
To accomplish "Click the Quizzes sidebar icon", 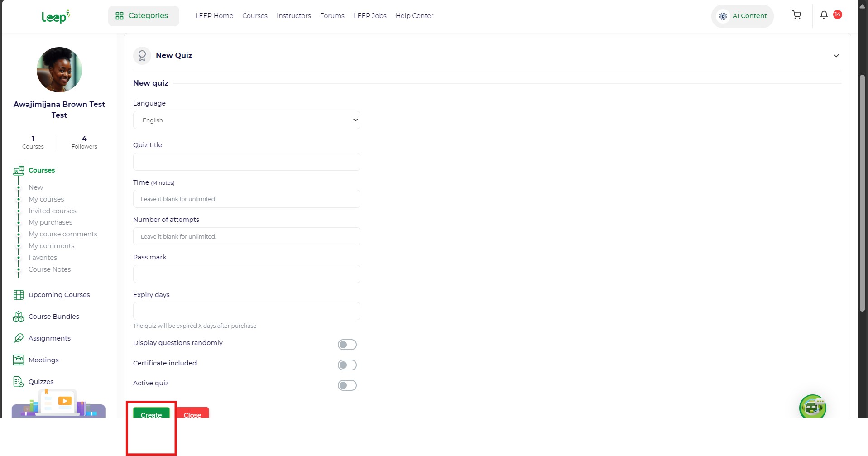I will [x=18, y=382].
